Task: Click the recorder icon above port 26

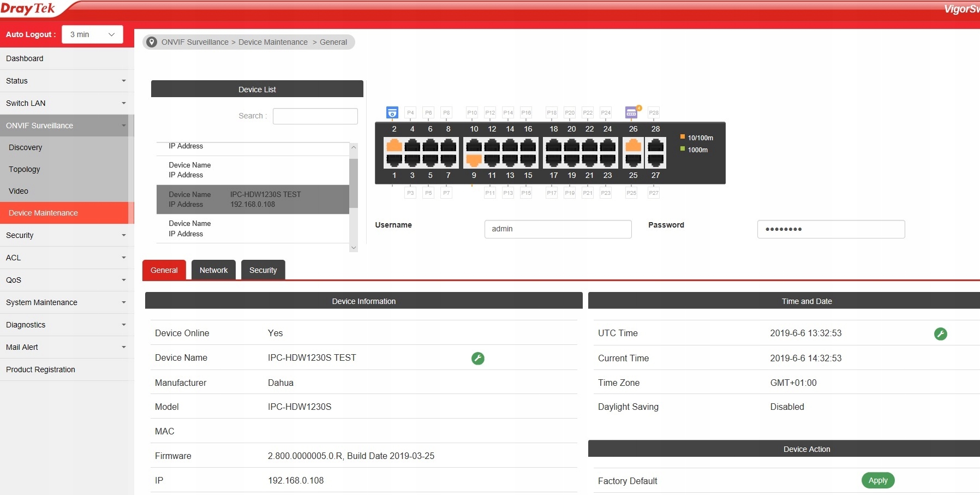Action: pyautogui.click(x=631, y=112)
